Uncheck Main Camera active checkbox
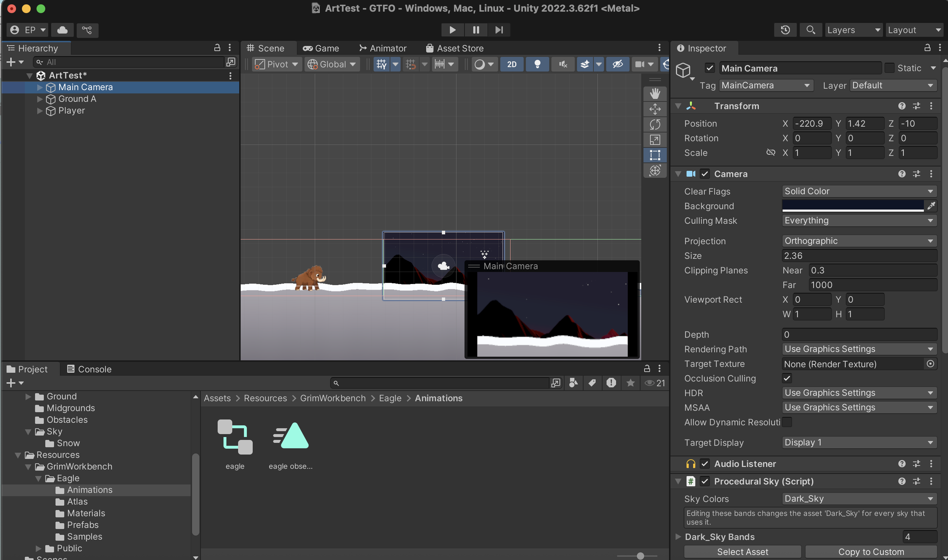 point(710,68)
